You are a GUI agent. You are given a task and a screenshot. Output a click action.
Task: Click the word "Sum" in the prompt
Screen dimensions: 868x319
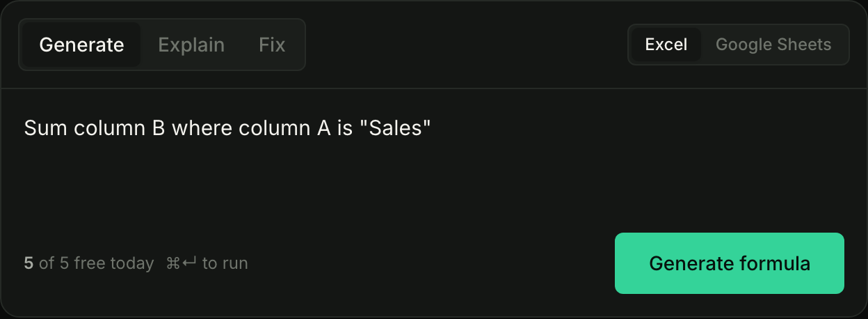(42, 128)
